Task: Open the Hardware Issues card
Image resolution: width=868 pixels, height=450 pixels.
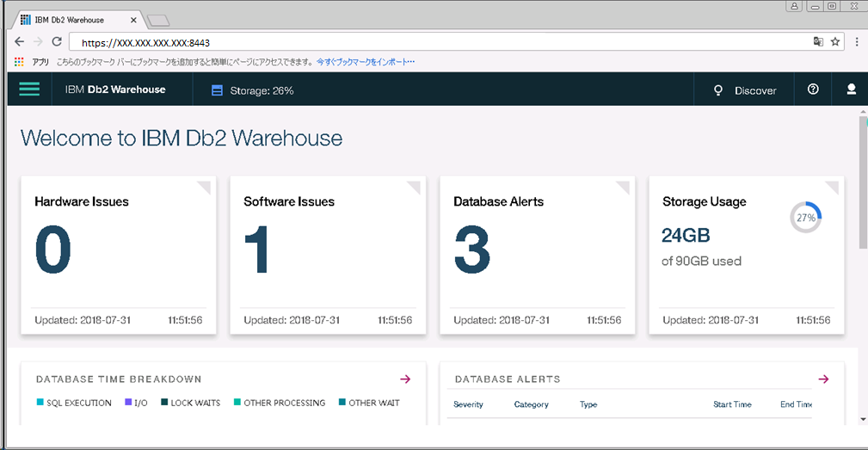Action: (119, 256)
